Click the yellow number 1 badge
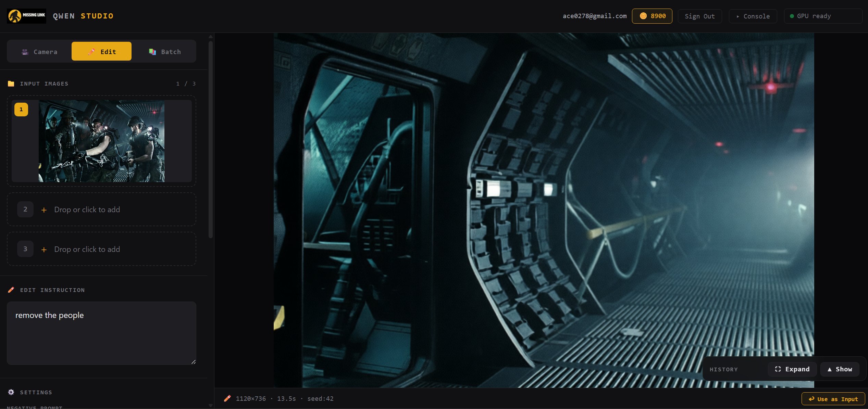This screenshot has width=868, height=409. [x=21, y=110]
